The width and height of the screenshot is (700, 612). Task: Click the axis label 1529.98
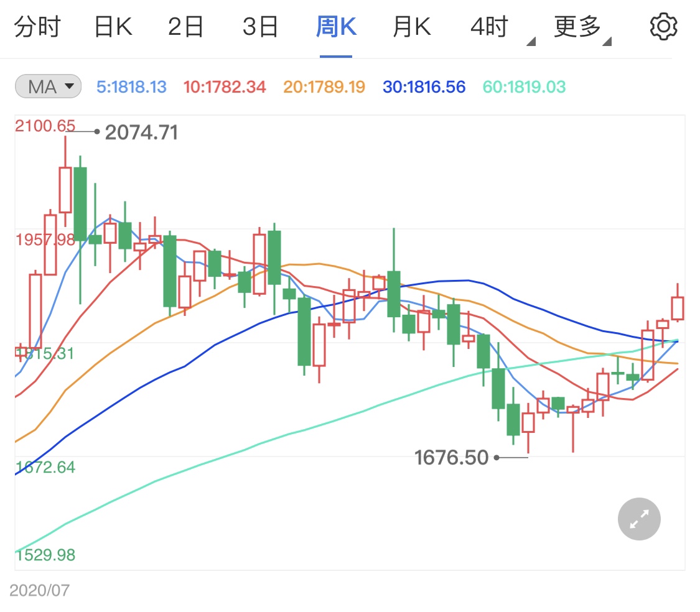click(x=45, y=555)
